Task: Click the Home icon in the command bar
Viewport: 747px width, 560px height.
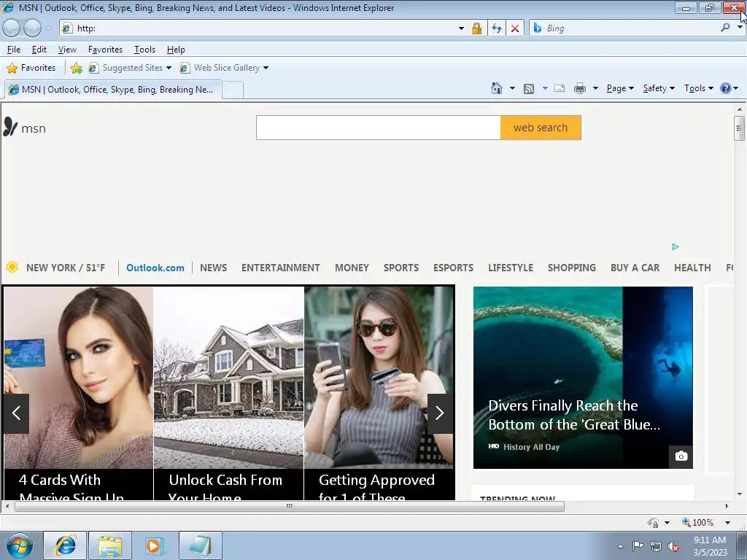Action: point(496,88)
